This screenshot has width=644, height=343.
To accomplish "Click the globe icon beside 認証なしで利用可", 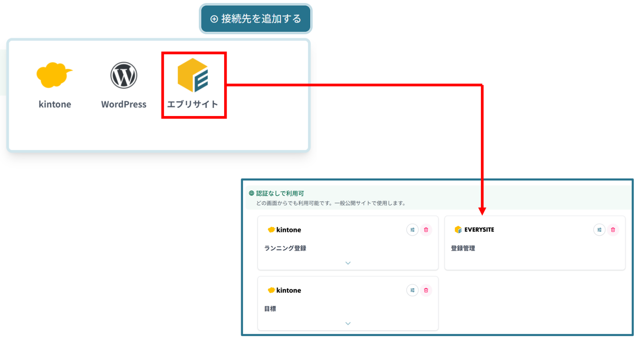I will pos(252,193).
